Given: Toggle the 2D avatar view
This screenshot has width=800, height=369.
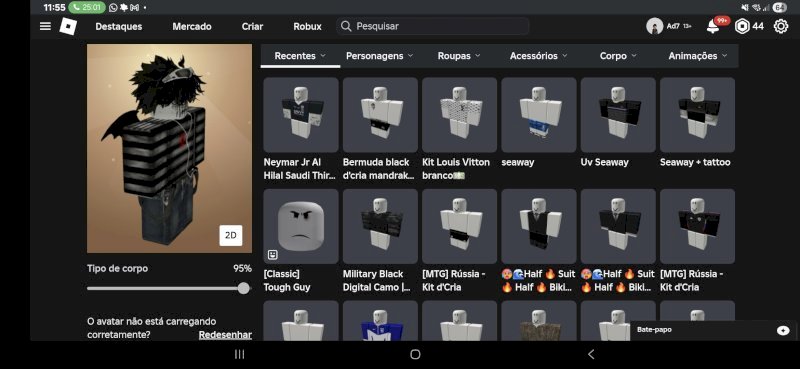Looking at the screenshot, I should click(231, 235).
